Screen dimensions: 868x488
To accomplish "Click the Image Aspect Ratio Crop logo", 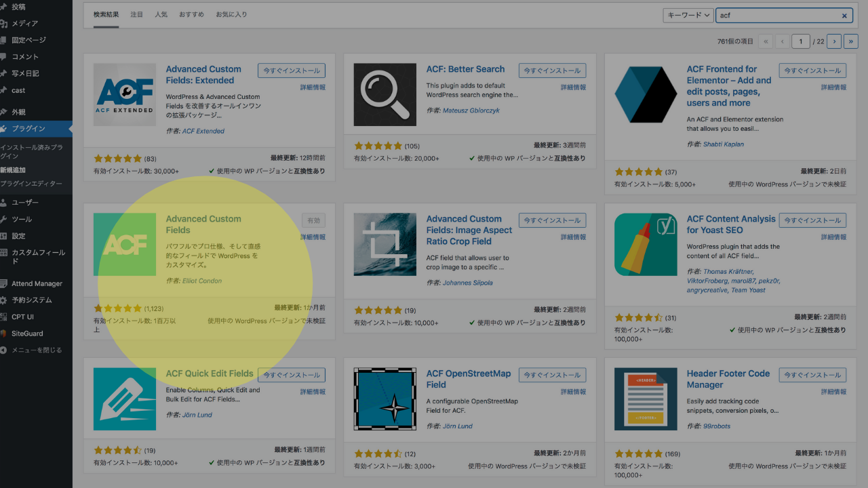I will tap(385, 245).
